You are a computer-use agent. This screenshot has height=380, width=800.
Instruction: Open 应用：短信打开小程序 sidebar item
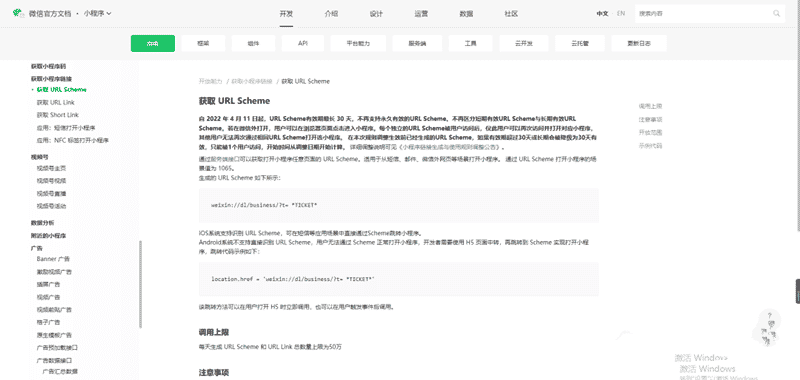point(66,128)
